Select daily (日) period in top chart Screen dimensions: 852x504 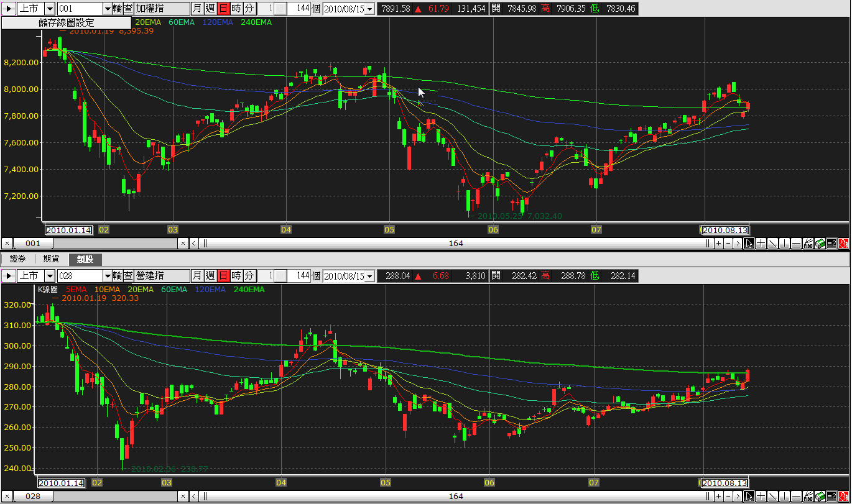pyautogui.click(x=223, y=9)
